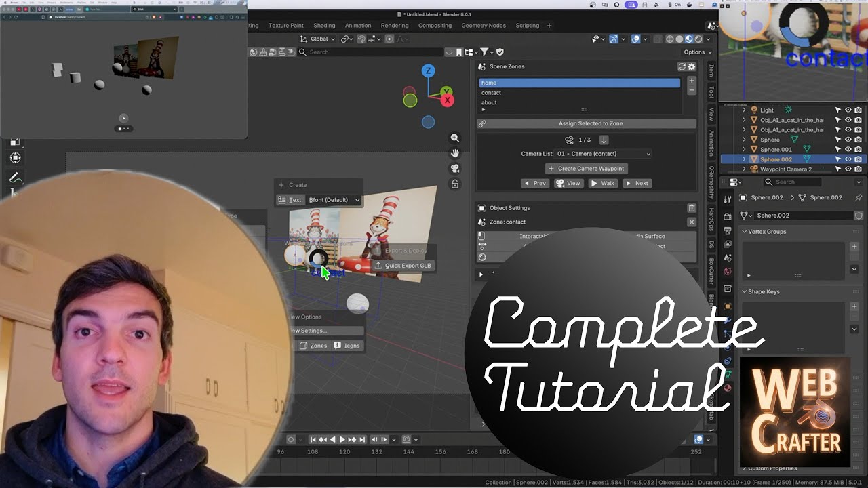Viewport: 868px width, 488px height.
Task: Open the Animation workspace tab
Action: [x=358, y=26]
